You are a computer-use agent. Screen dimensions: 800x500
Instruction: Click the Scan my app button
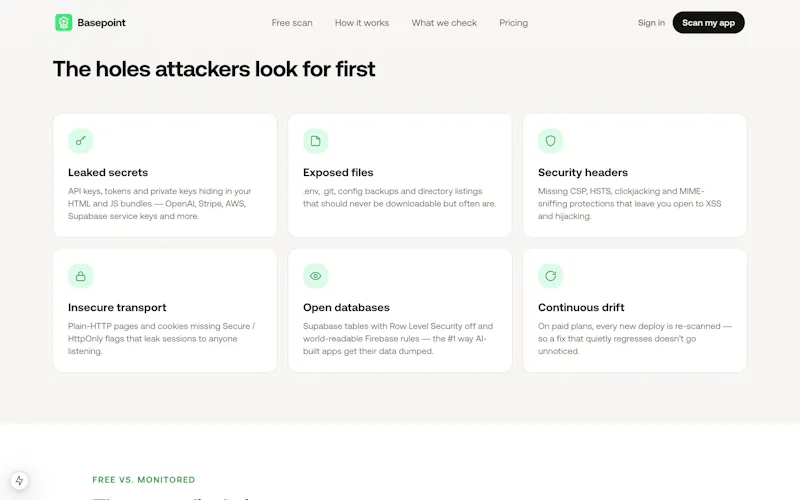[708, 22]
